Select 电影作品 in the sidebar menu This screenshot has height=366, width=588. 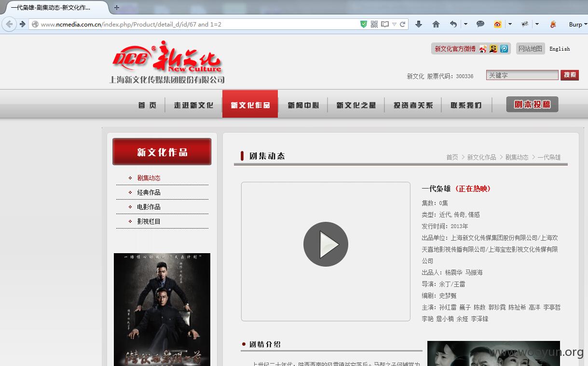[149, 207]
